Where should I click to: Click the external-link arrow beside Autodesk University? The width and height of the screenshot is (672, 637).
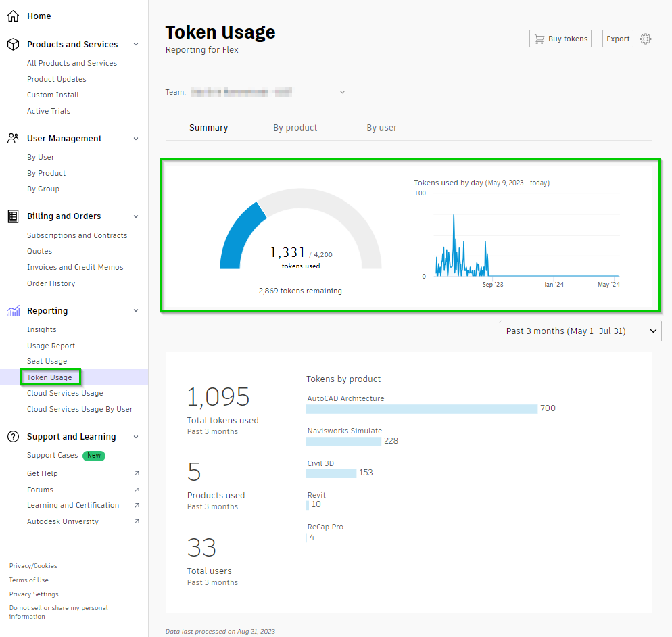point(137,521)
